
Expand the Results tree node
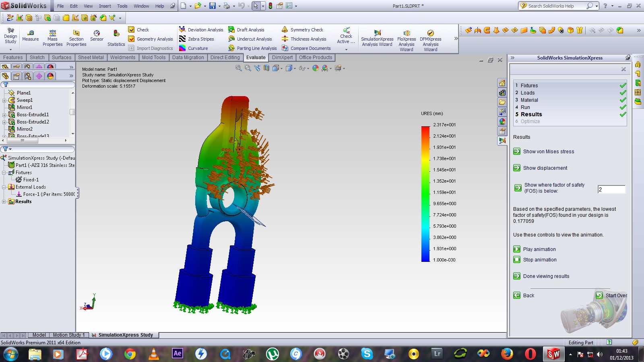tap(4, 202)
